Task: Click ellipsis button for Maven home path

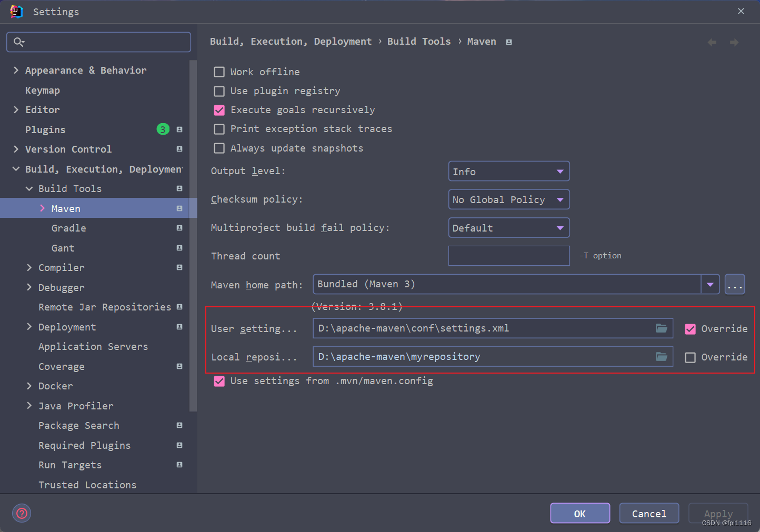Action: tap(735, 285)
